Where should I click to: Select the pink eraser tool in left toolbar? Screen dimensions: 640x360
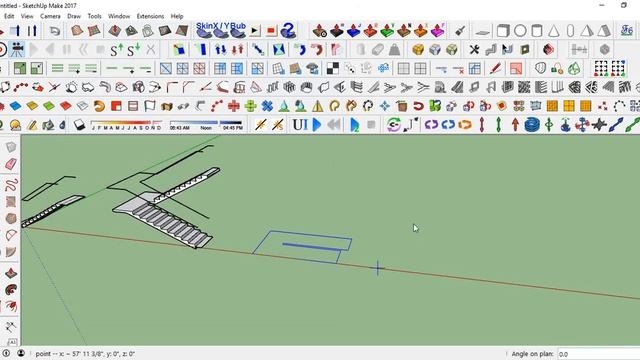pos(11,164)
